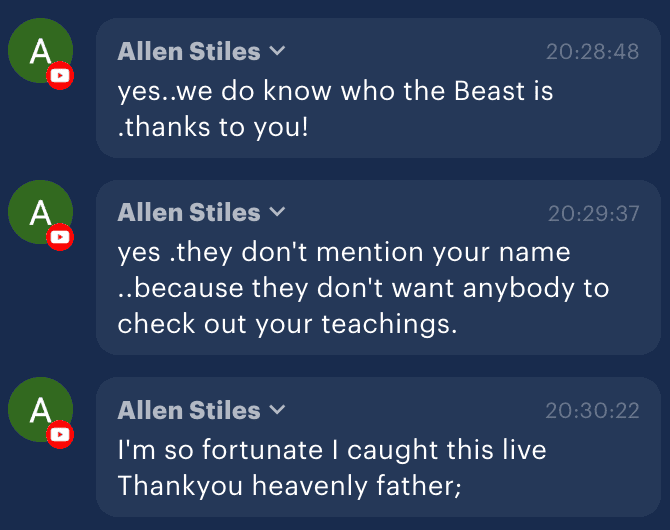Expand the chevron next to Allen Stiles at 20:30:22
The height and width of the screenshot is (530, 670).
click(277, 409)
